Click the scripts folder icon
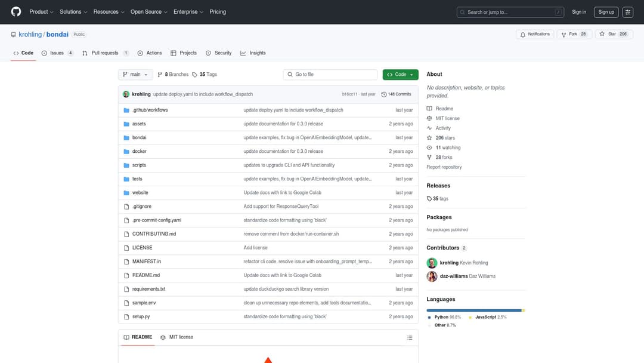This screenshot has width=644, height=363. pos(126,165)
